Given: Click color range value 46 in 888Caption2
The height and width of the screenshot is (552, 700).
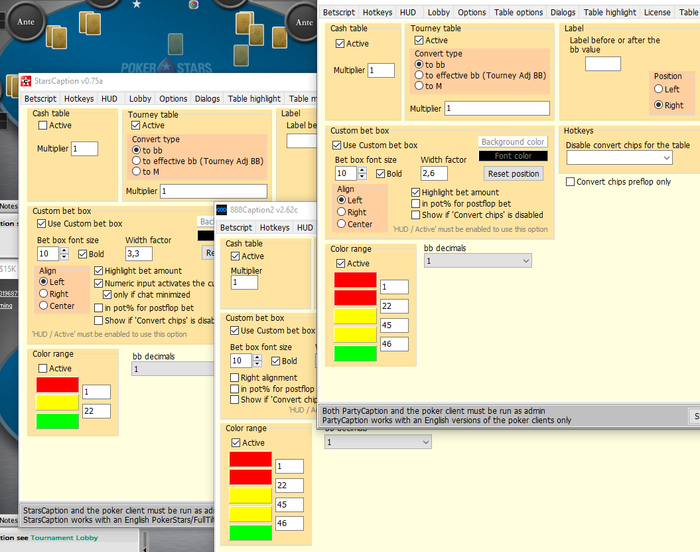Looking at the screenshot, I should (x=289, y=523).
